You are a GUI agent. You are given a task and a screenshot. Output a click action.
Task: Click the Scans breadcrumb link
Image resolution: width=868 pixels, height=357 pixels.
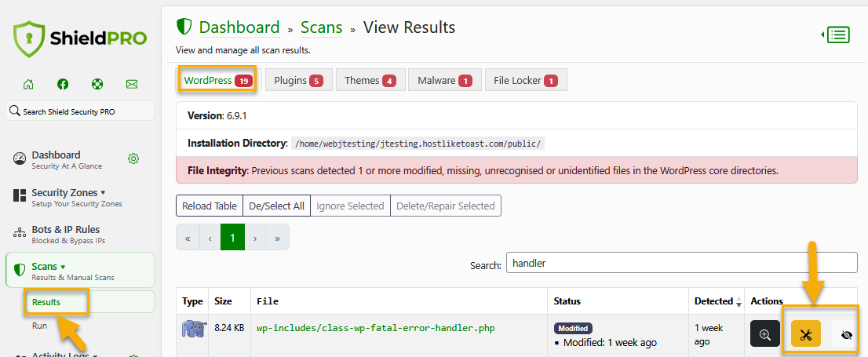[321, 27]
